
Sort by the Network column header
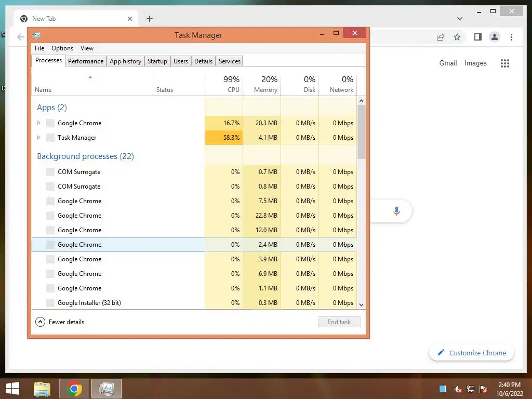[338, 86]
